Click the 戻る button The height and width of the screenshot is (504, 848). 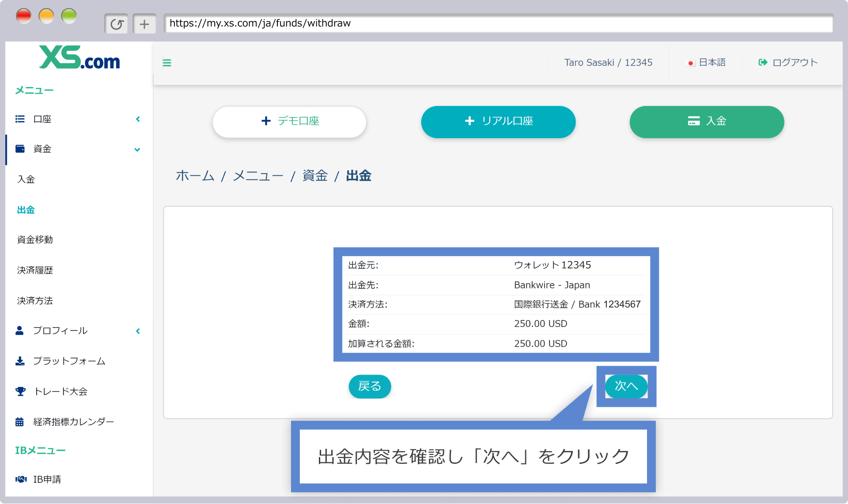[370, 387]
